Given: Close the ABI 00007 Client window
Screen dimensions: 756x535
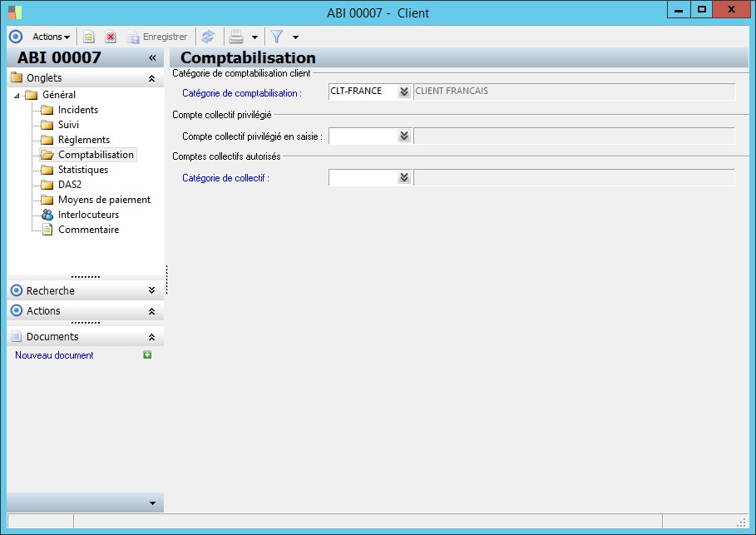Looking at the screenshot, I should (x=731, y=9).
